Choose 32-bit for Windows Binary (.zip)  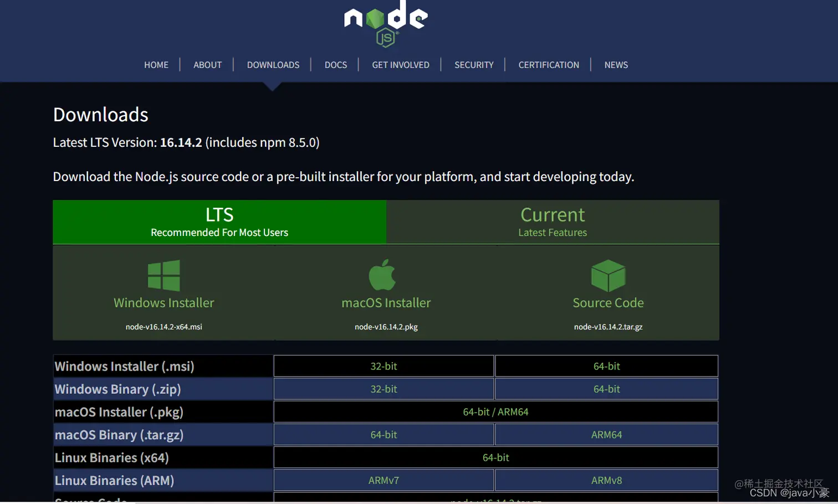[x=384, y=389]
